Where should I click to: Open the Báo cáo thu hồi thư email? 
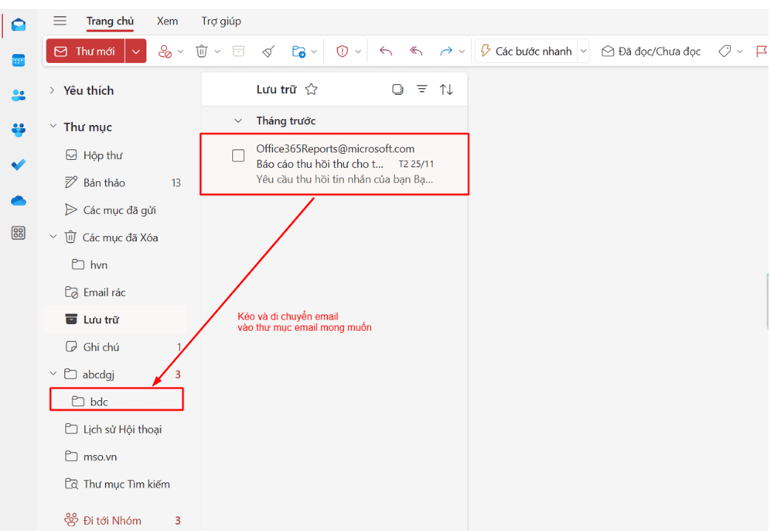334,164
